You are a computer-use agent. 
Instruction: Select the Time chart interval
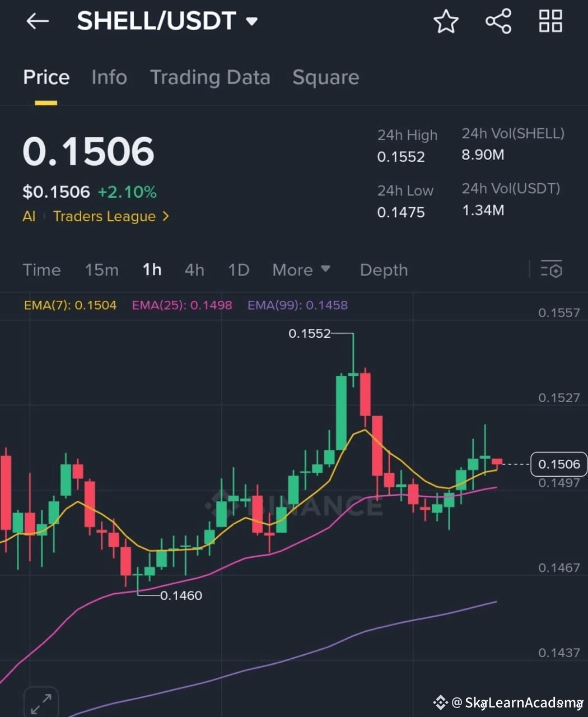pos(41,270)
